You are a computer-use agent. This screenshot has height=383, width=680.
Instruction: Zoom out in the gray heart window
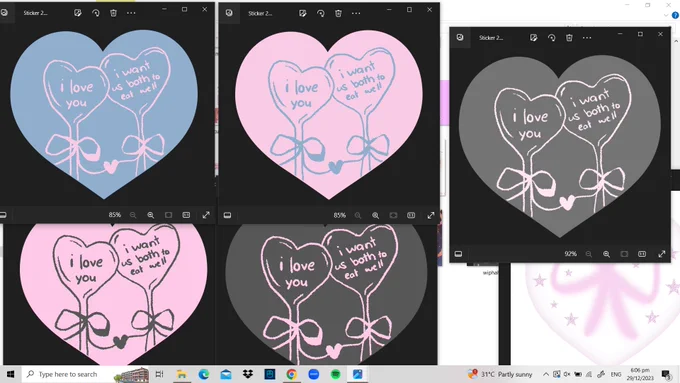pyautogui.click(x=588, y=254)
